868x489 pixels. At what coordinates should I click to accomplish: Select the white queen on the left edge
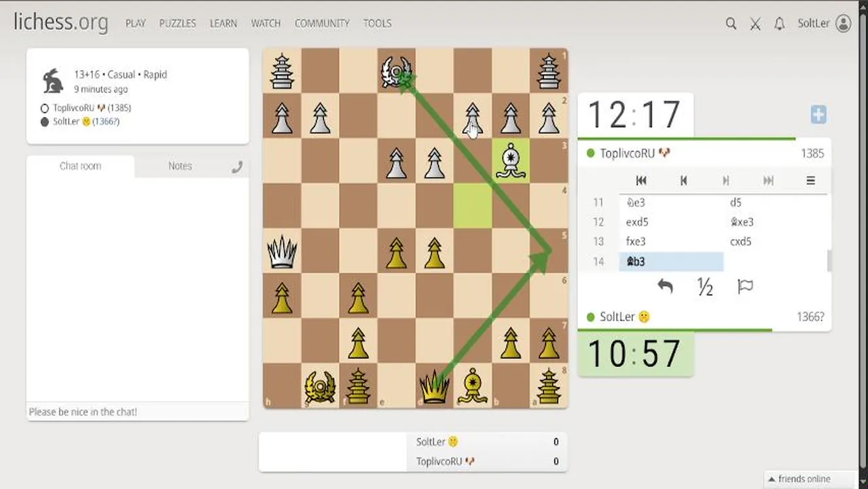pos(282,252)
